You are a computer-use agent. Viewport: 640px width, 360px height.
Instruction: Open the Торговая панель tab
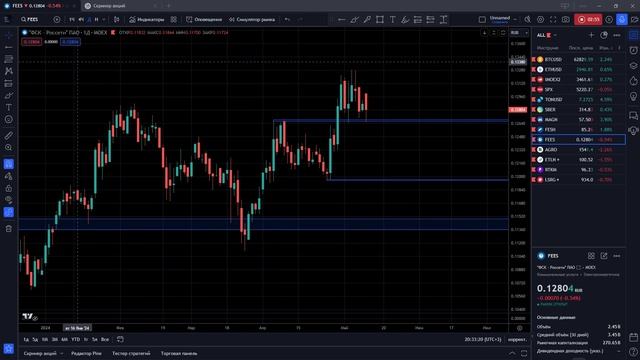click(x=179, y=353)
